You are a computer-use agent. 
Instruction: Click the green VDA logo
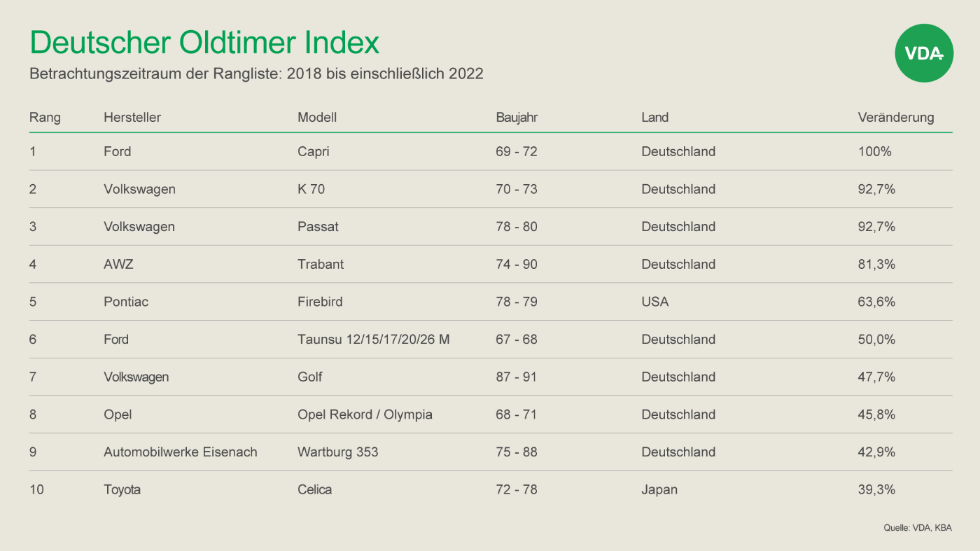[924, 53]
